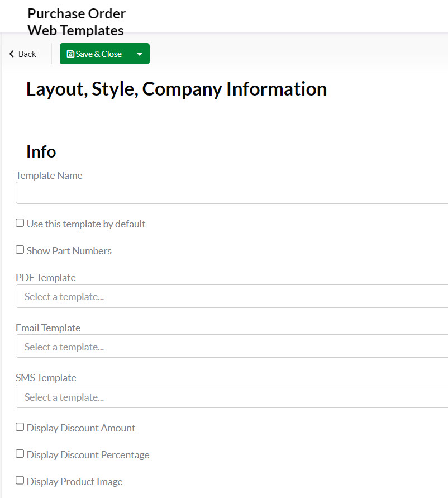Check the Display Discount Amount box
This screenshot has width=448, height=498.
click(20, 427)
